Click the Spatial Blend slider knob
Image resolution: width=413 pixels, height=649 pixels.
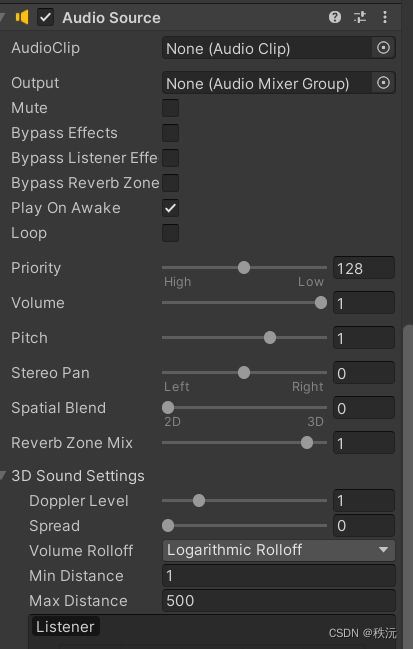click(168, 408)
